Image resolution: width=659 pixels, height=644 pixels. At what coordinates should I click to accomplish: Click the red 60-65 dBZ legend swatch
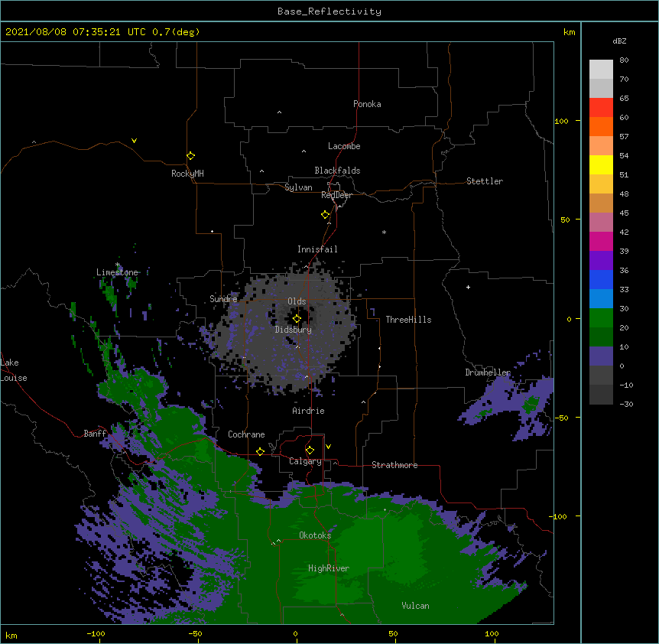point(601,108)
